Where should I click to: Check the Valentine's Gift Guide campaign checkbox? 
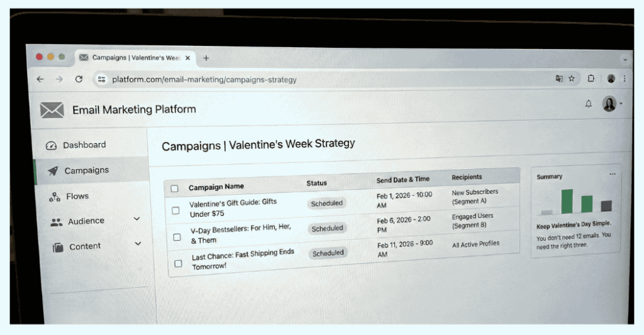(176, 211)
